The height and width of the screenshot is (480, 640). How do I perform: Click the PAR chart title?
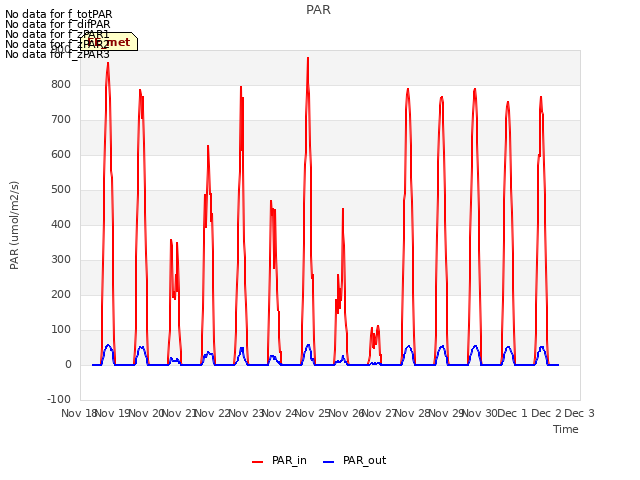coord(318,10)
